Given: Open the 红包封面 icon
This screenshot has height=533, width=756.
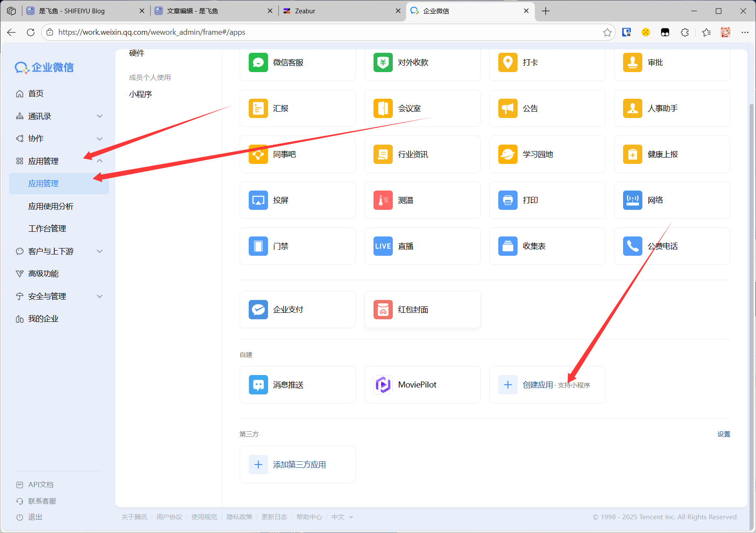Looking at the screenshot, I should [x=383, y=310].
